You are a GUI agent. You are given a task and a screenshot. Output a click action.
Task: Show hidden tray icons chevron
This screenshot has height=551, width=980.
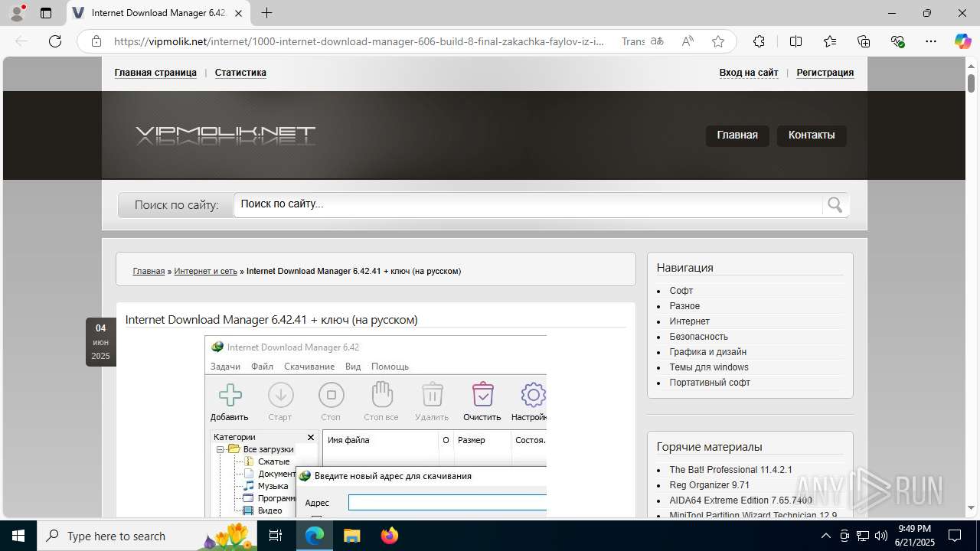826,536
